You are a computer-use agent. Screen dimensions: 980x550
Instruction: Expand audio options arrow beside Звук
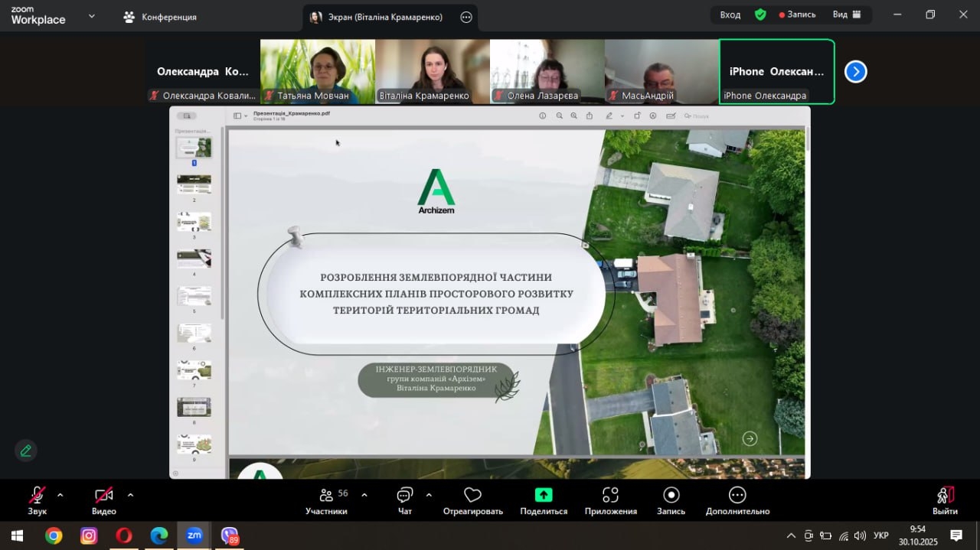tap(60, 495)
